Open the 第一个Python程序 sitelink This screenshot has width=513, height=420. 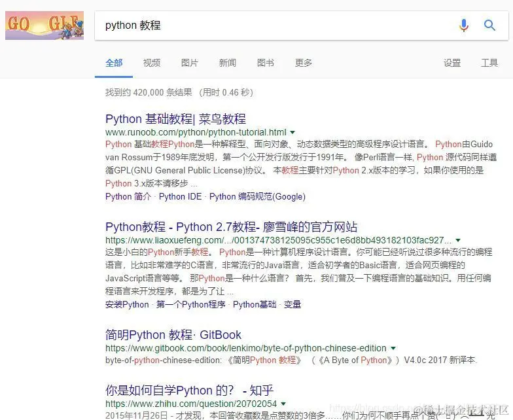(x=191, y=305)
